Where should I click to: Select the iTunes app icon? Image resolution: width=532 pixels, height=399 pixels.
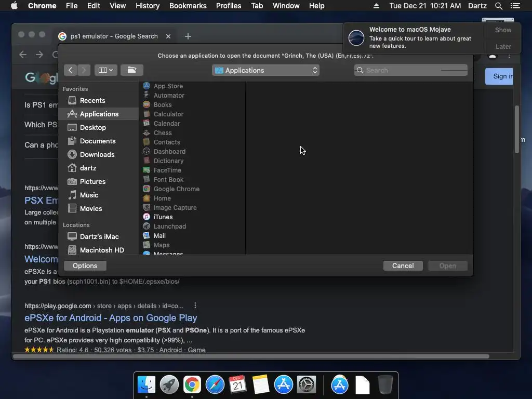pyautogui.click(x=147, y=217)
